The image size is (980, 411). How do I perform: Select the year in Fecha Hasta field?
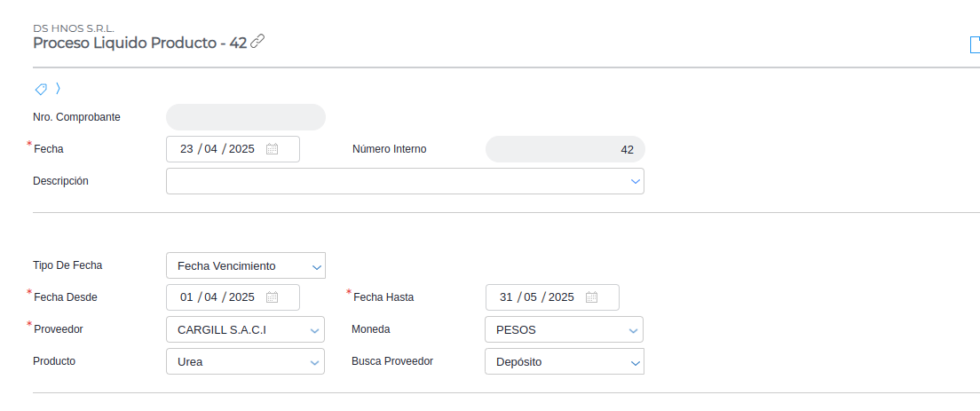click(561, 297)
